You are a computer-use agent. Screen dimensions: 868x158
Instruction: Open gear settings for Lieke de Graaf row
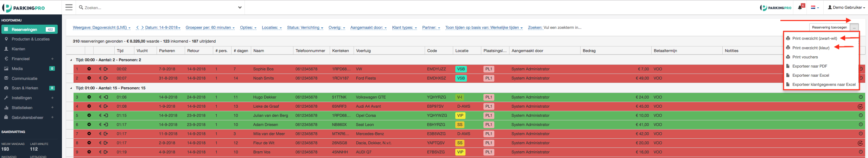click(x=89, y=106)
